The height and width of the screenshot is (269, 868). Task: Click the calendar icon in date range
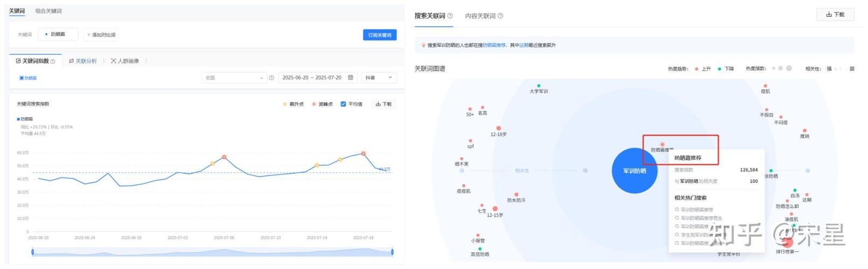[351, 77]
